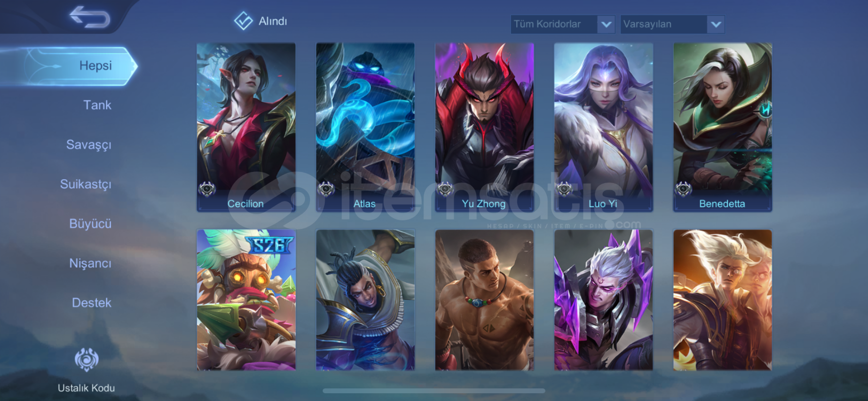Toggle the Alındı owned checkbox
This screenshot has height=401, width=868.
[243, 21]
